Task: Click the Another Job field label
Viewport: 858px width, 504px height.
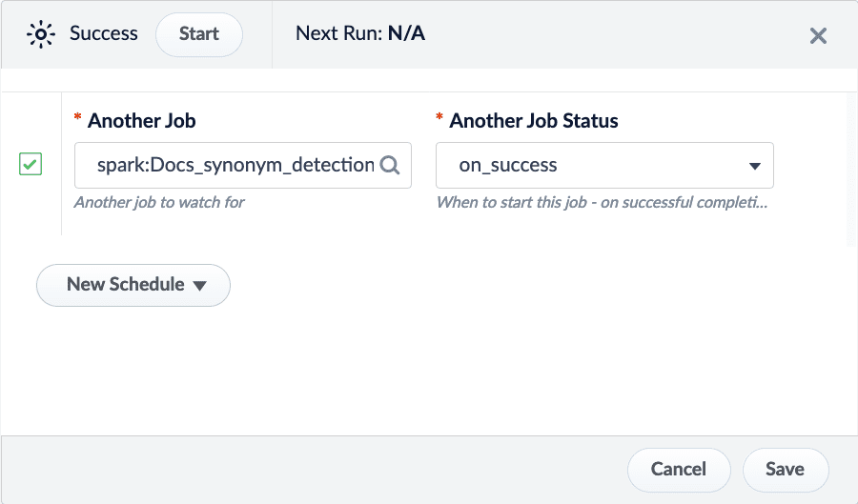Action: [x=141, y=121]
